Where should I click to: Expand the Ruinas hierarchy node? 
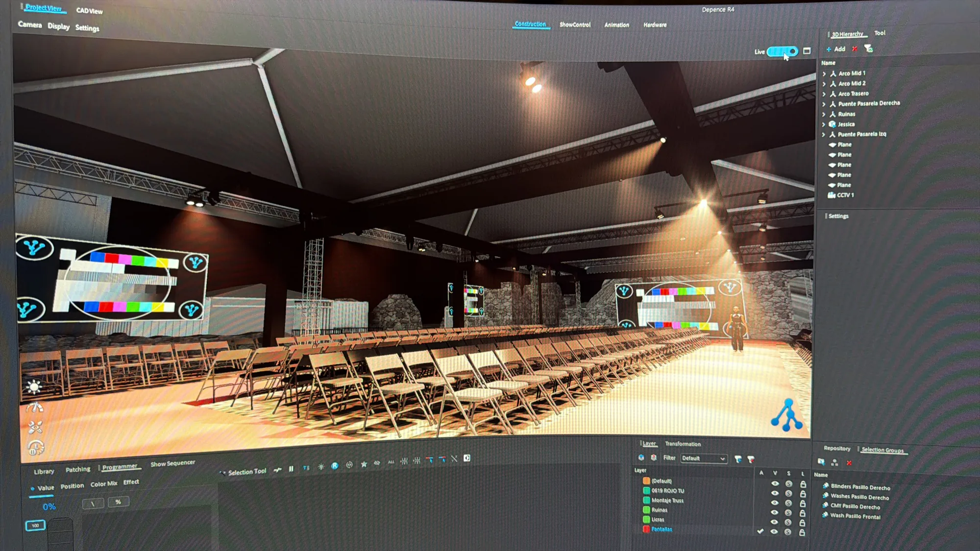tap(824, 115)
